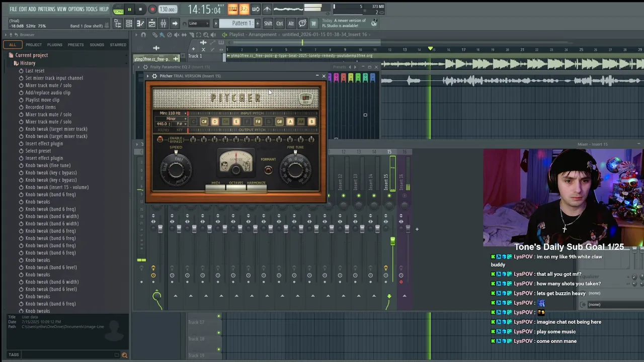Click the browser search magnifier icon

124,355
